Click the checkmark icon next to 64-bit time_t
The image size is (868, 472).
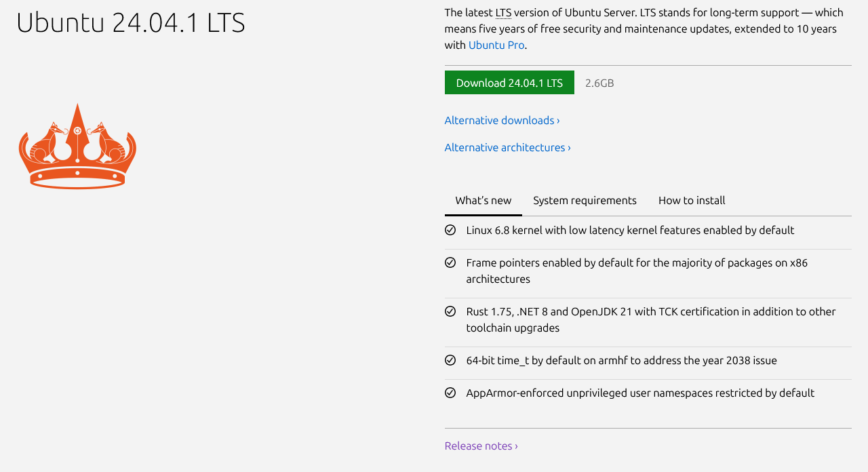pyautogui.click(x=450, y=360)
